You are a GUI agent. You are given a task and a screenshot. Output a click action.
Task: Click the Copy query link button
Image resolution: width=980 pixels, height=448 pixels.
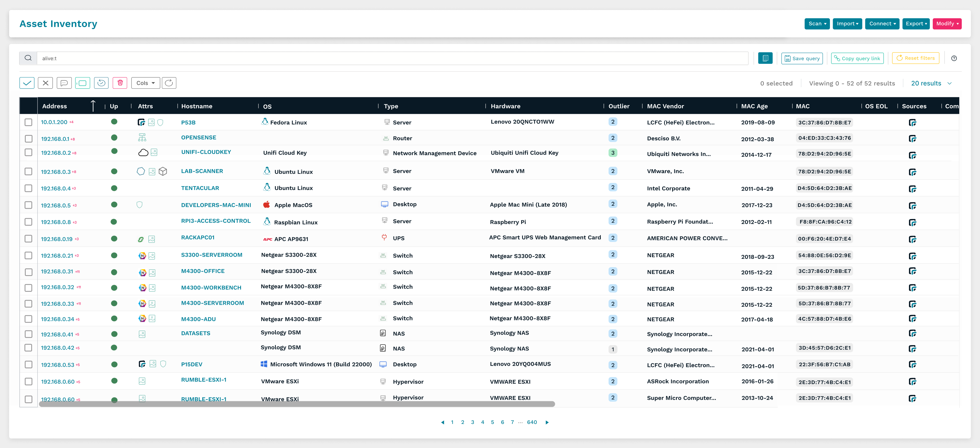857,58
